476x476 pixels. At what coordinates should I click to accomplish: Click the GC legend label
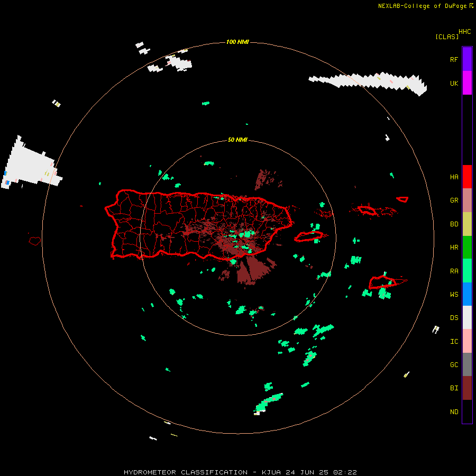(x=454, y=365)
